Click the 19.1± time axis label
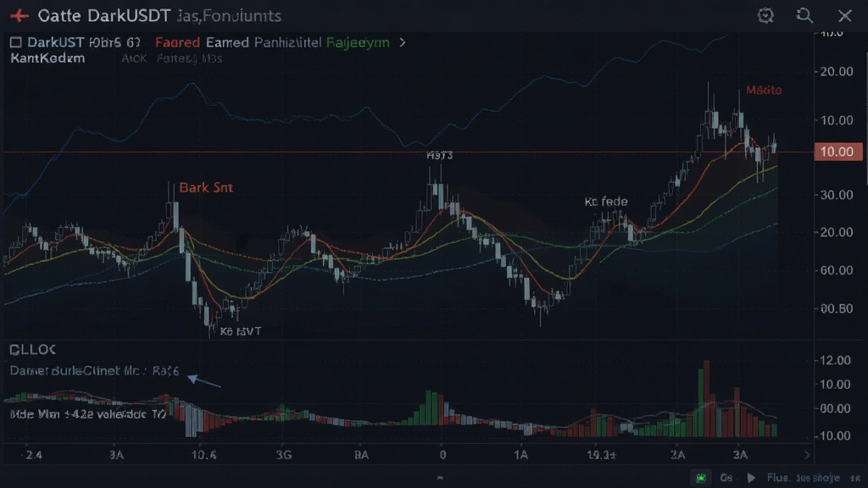Viewport: 868px width, 488px height. coord(601,455)
